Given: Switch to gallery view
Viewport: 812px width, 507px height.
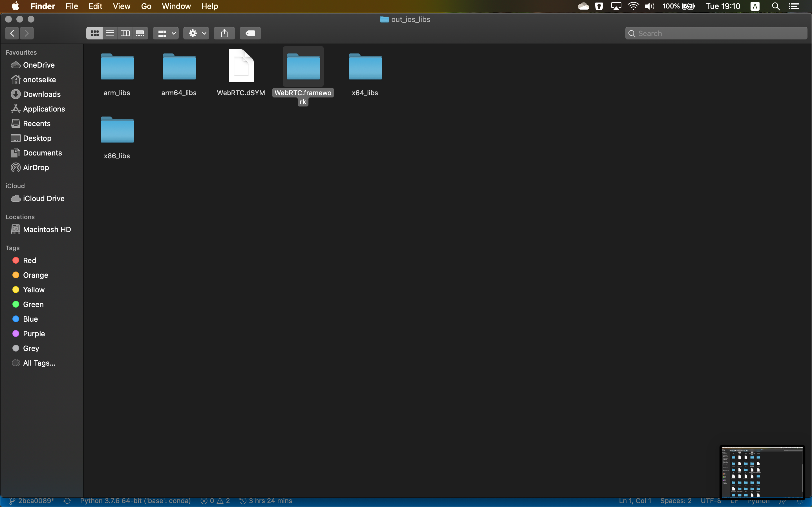Looking at the screenshot, I should [140, 33].
